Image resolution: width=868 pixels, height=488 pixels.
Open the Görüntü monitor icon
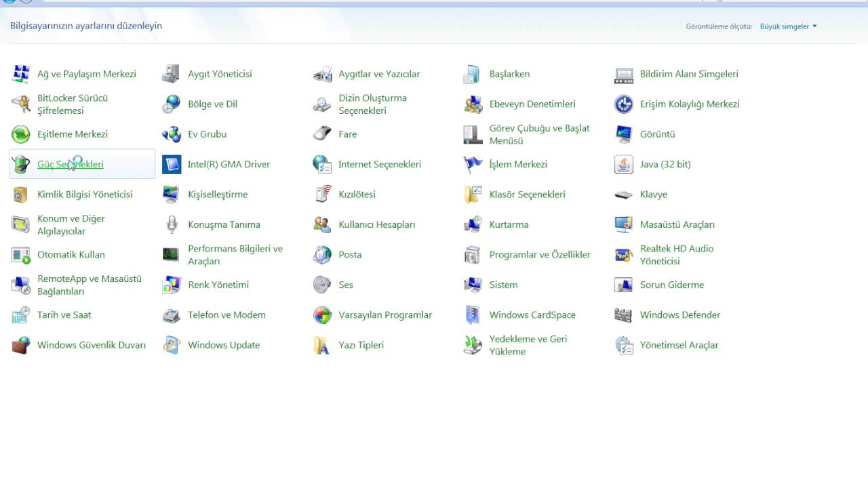point(623,134)
